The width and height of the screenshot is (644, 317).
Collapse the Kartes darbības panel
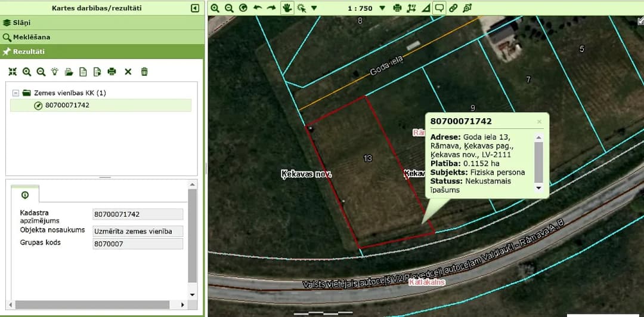pyautogui.click(x=195, y=8)
